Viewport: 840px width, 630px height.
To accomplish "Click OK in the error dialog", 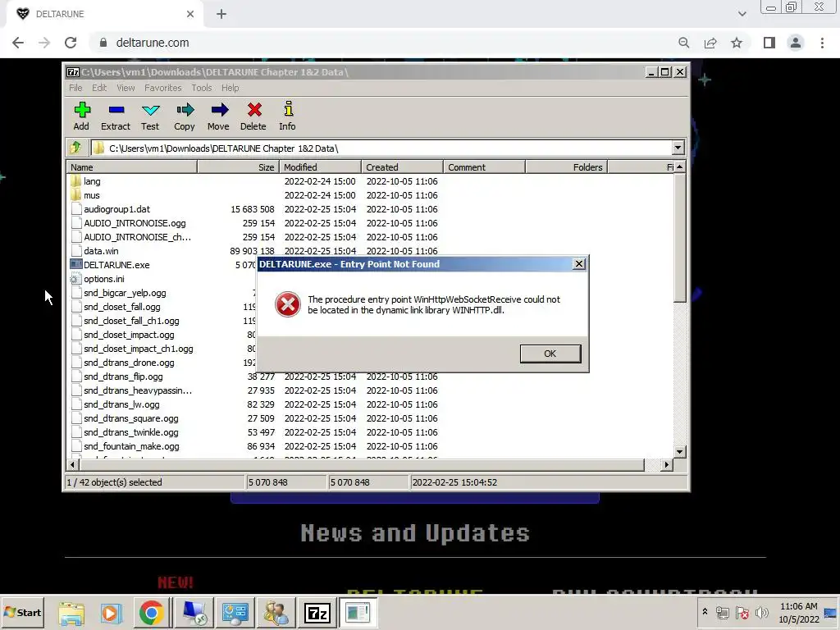I will pos(550,354).
